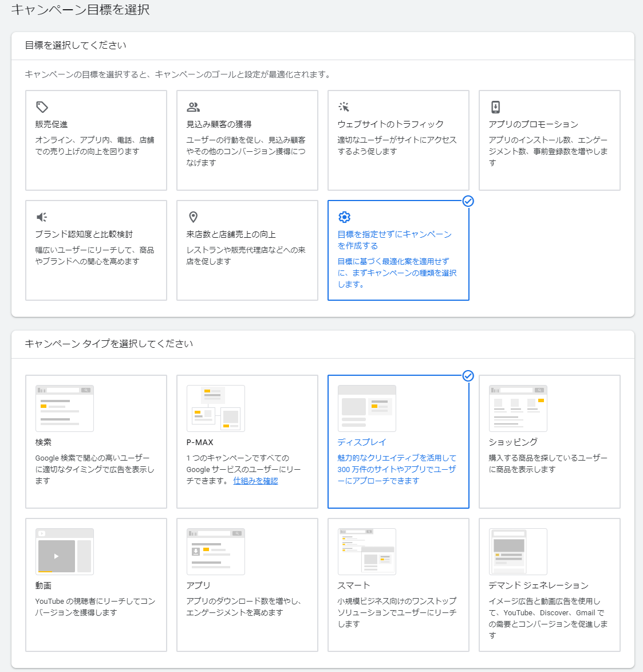
Task: Click the location pin icon on 来店数と店舗売上の向上
Action: pos(192,217)
